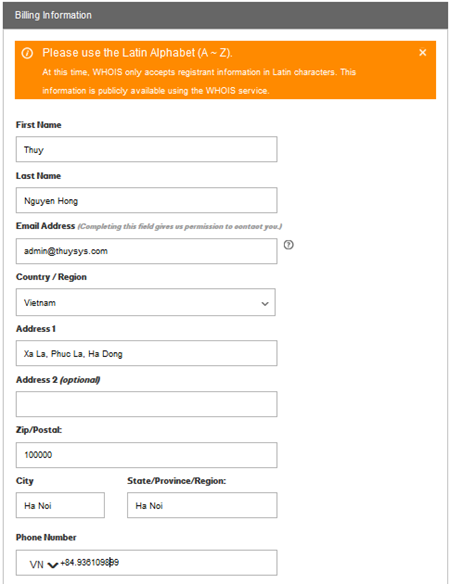
Task: Click inside the Phone Number field
Action: point(146,563)
